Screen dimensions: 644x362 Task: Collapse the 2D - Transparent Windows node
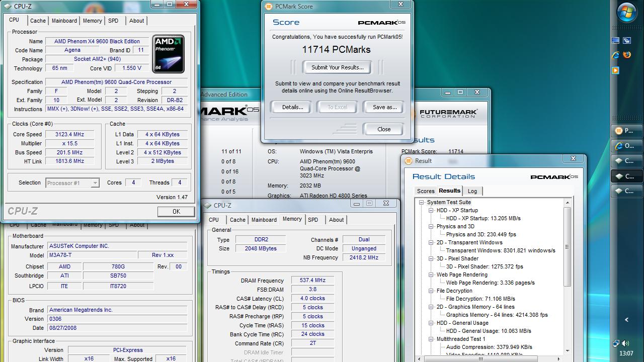(431, 242)
